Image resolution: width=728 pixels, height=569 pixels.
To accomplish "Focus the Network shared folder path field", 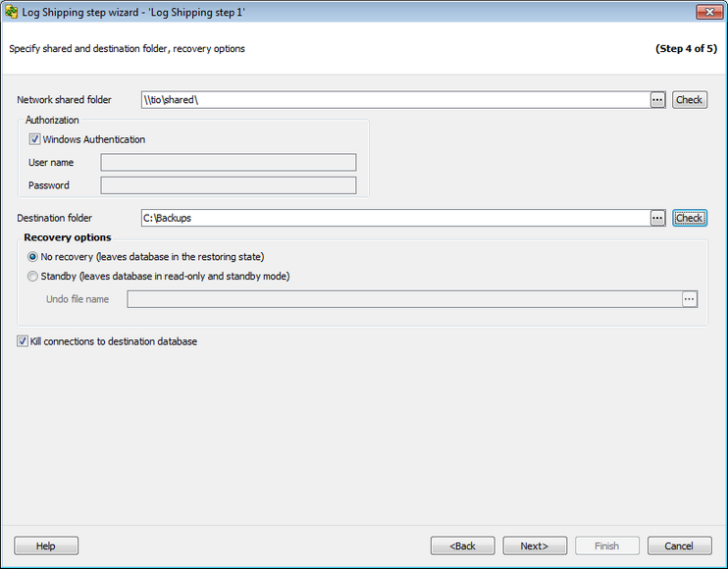I will 394,100.
